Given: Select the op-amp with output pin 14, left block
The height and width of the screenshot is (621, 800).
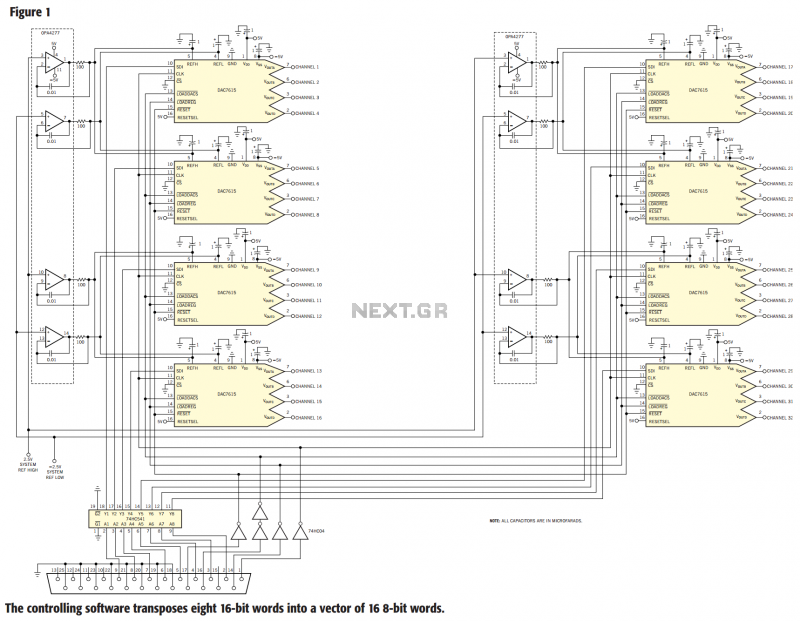Looking at the screenshot, I should [54, 337].
